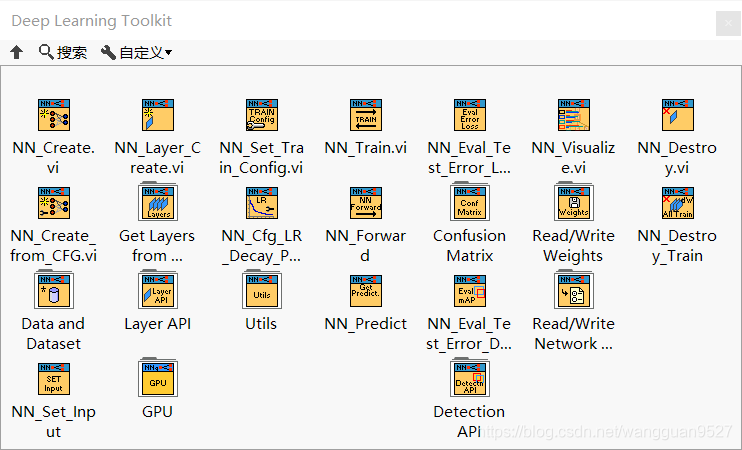
Task: Go up one palette level with arrow
Action: pos(17,52)
